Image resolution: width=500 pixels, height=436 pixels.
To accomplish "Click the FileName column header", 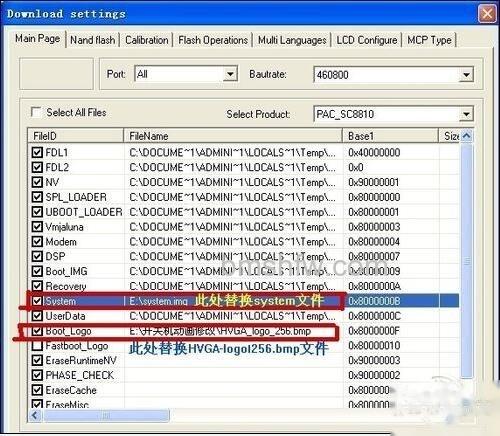I will (x=233, y=136).
